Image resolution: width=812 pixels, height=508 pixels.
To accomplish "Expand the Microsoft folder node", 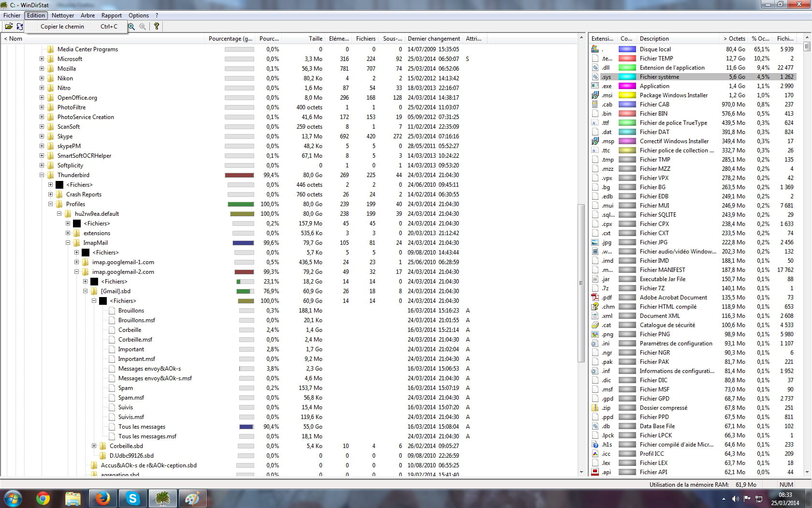I will tap(42, 59).
